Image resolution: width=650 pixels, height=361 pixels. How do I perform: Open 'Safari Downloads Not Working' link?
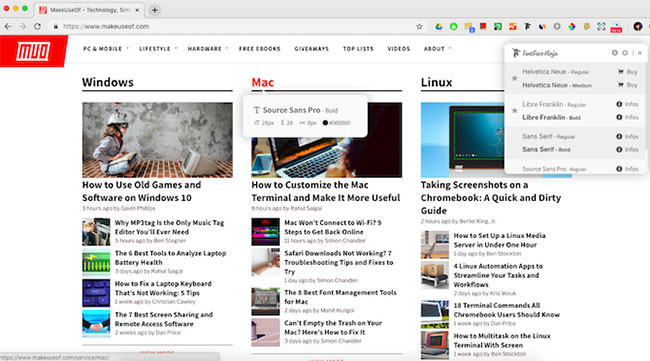pyautogui.click(x=339, y=262)
